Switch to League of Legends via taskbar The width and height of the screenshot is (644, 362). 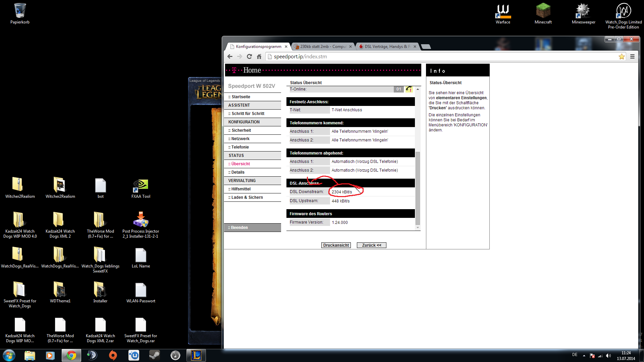196,355
